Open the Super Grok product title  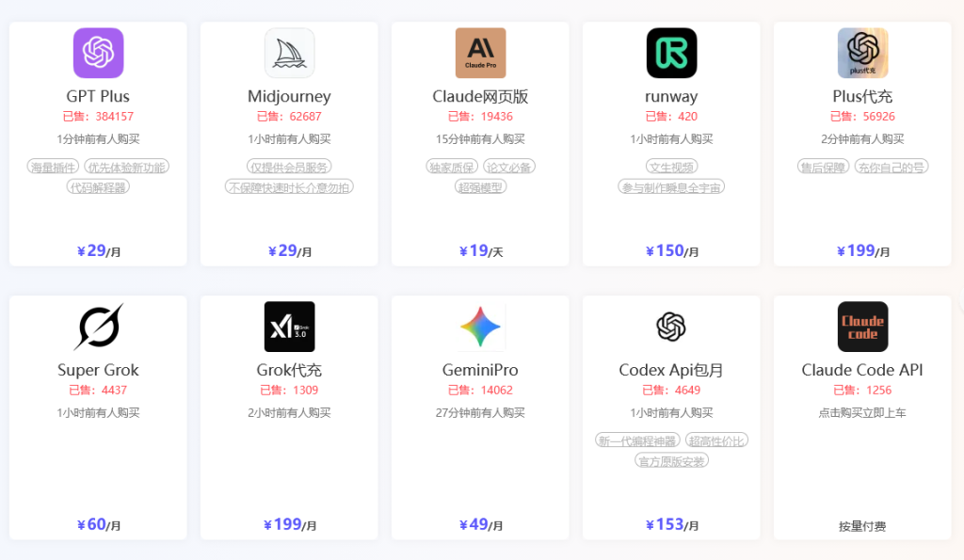click(98, 370)
